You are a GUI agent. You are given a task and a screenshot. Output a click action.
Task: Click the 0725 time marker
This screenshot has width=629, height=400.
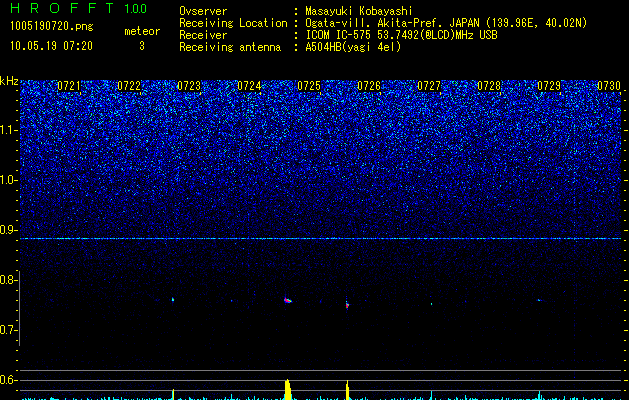pyautogui.click(x=309, y=86)
